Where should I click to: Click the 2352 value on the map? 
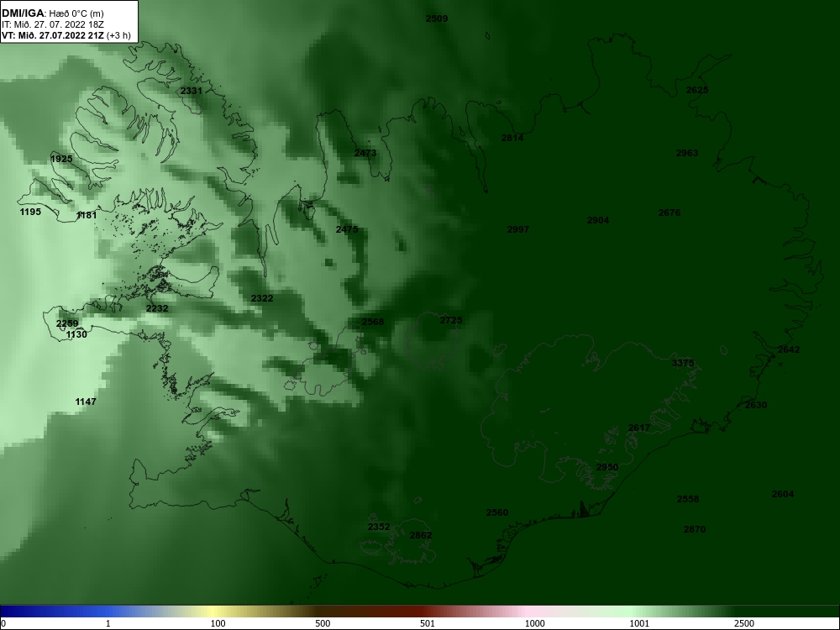coord(379,528)
